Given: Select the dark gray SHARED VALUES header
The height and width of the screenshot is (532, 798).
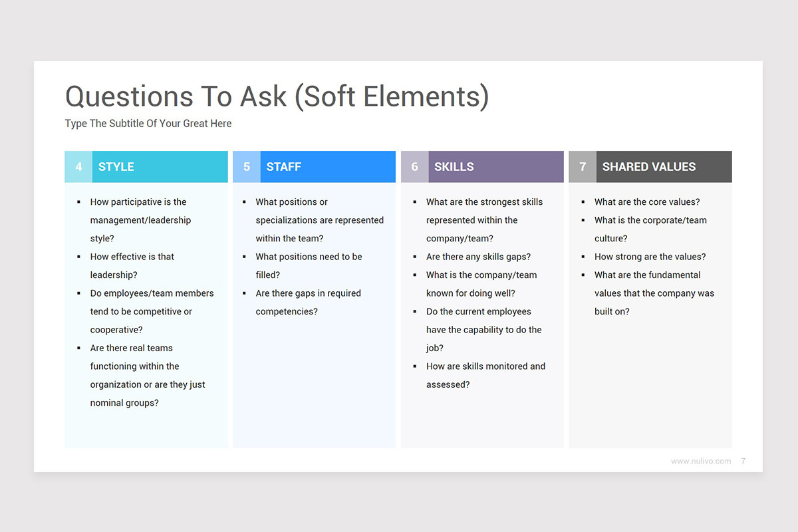Looking at the screenshot, I should point(664,167).
